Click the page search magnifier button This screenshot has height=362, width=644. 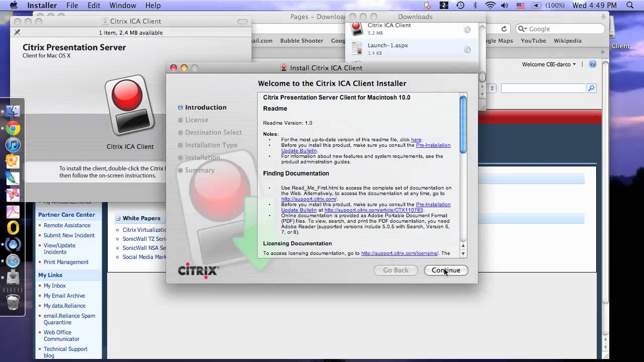point(591,88)
